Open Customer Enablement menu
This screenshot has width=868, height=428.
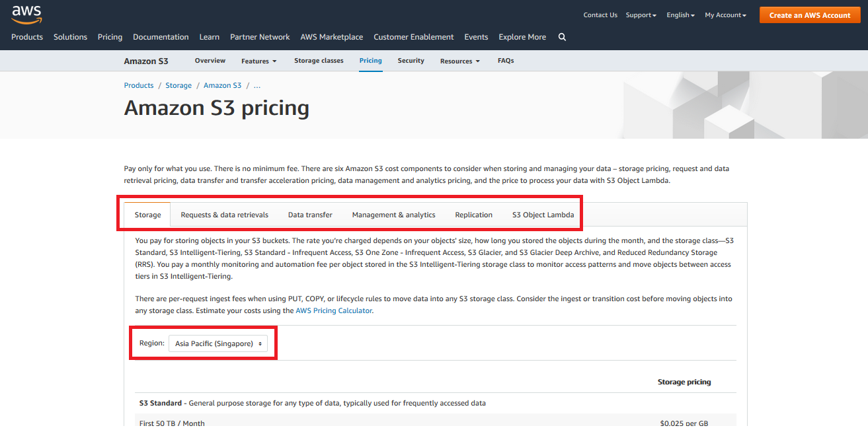tap(414, 37)
